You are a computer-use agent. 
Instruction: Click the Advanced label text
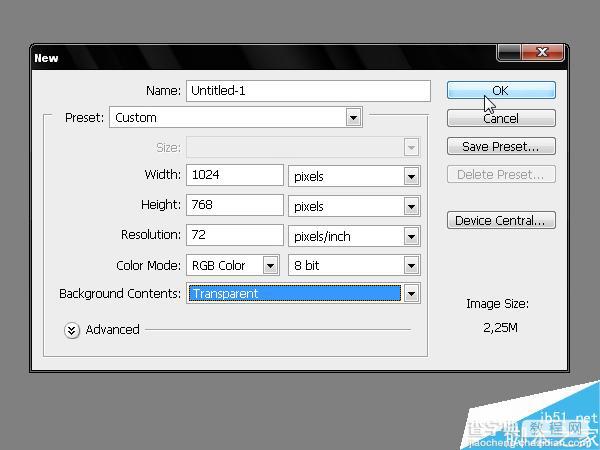112,329
